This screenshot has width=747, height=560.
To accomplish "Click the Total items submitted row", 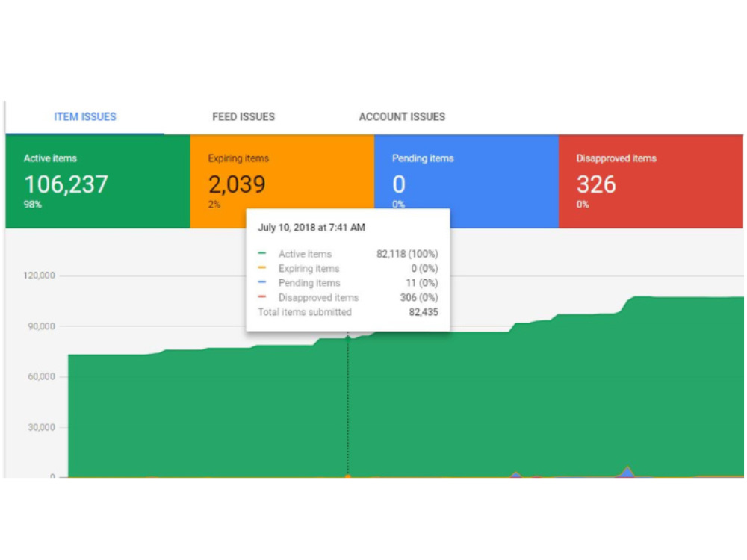I will [x=348, y=312].
